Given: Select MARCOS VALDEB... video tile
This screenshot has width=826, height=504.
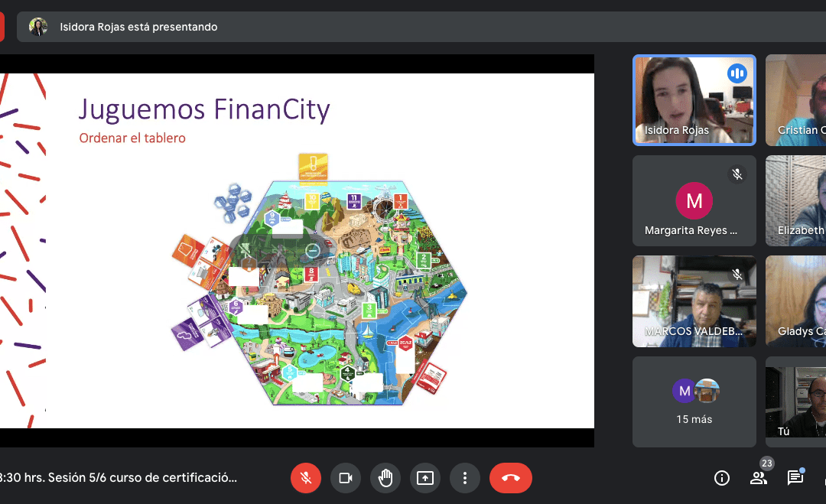Looking at the screenshot, I should coord(694,301).
